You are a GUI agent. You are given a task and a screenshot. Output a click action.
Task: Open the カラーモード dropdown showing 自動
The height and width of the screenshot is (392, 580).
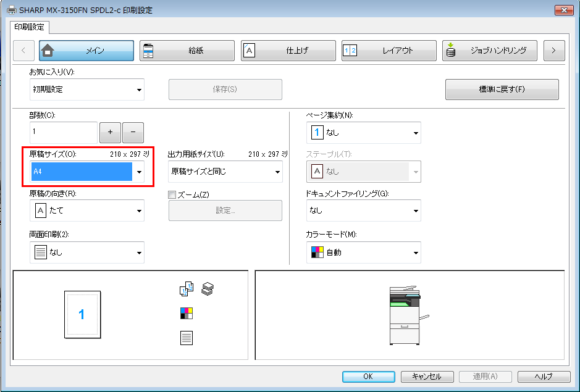coord(364,252)
